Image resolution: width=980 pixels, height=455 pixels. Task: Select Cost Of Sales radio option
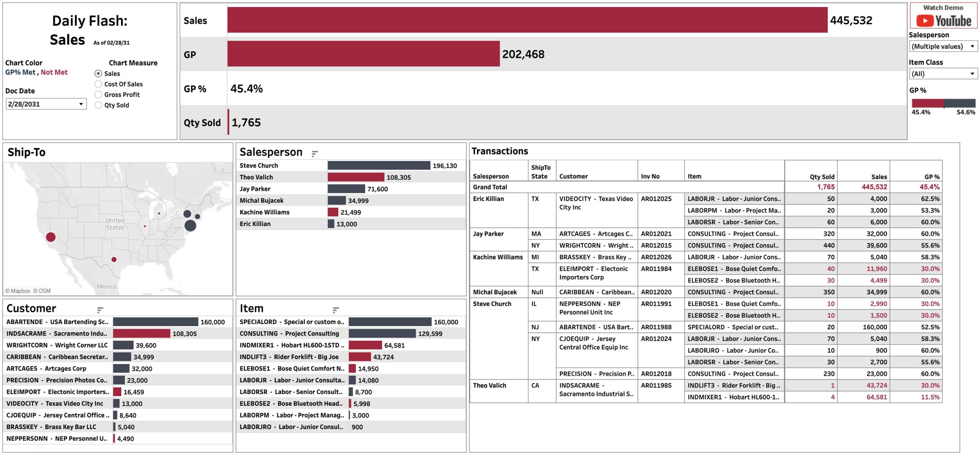click(98, 84)
